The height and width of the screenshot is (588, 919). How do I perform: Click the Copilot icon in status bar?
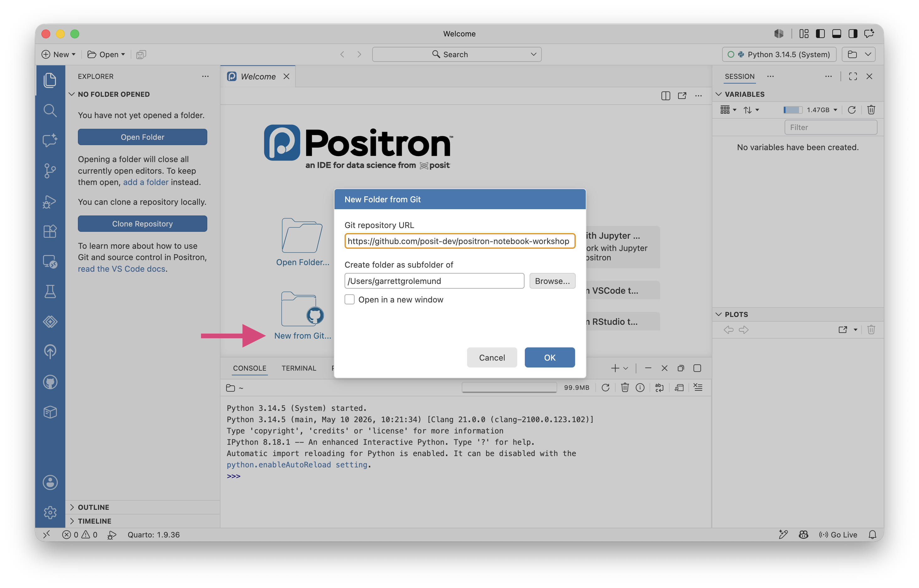point(803,535)
